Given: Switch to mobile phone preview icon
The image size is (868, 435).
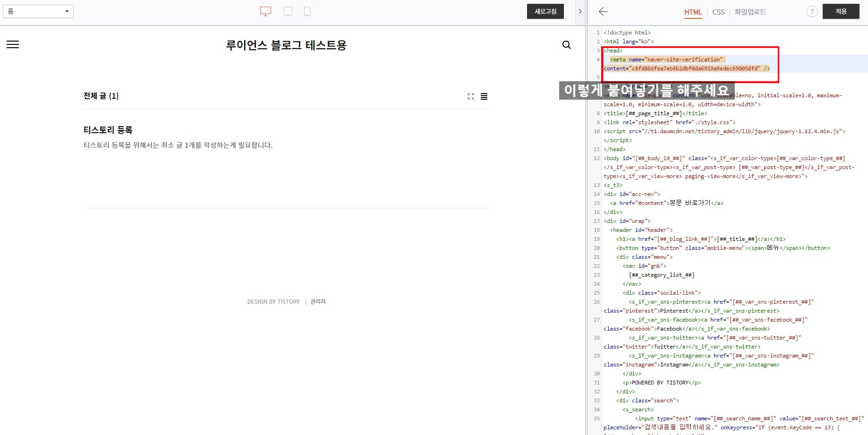Looking at the screenshot, I should [x=307, y=11].
